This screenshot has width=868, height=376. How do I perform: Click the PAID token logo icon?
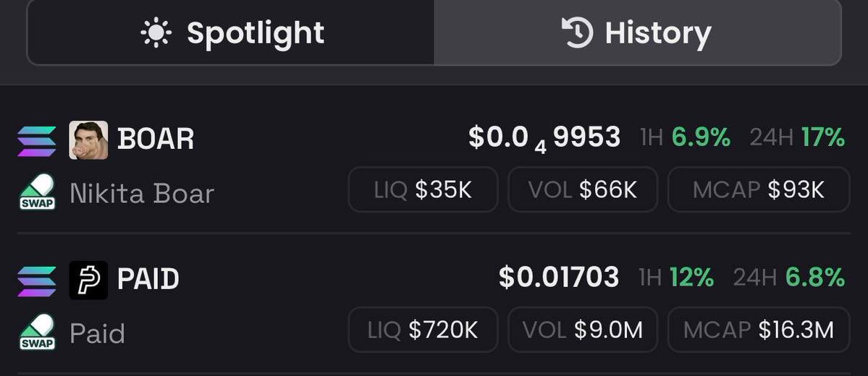(88, 281)
